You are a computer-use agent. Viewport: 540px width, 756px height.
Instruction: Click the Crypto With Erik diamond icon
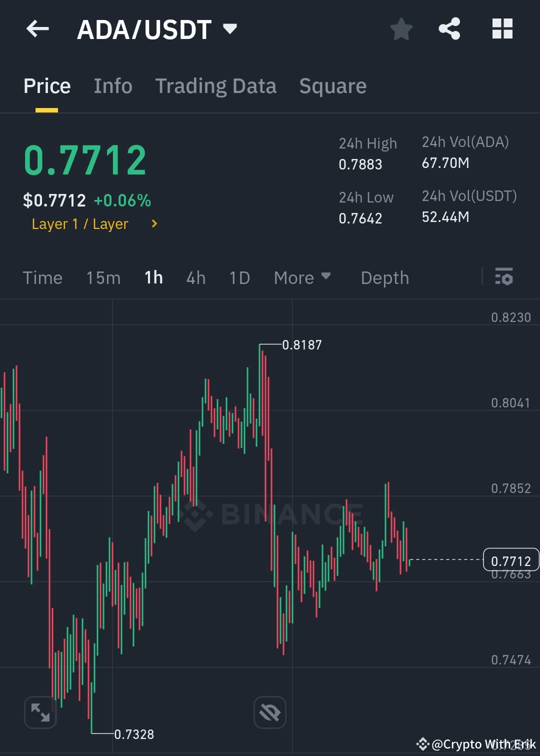[422, 744]
